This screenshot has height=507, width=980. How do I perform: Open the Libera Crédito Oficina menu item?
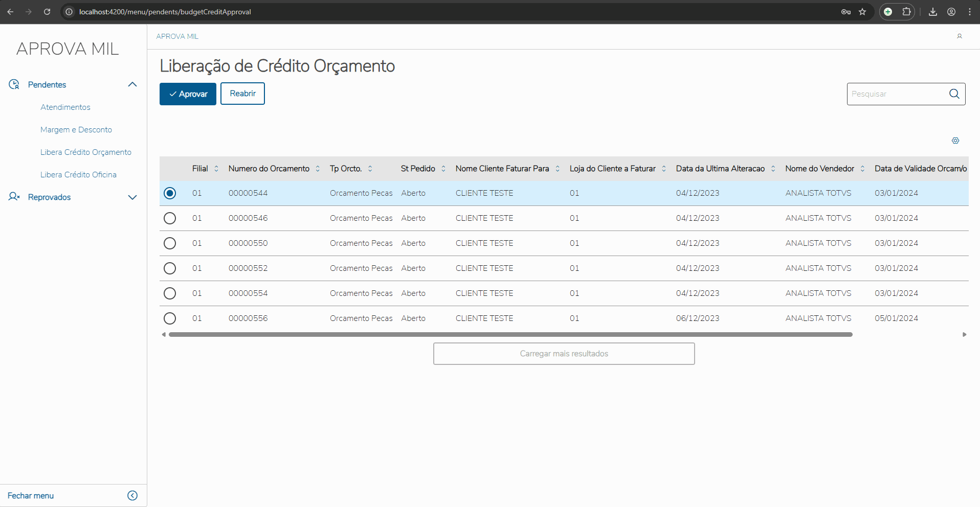click(78, 175)
